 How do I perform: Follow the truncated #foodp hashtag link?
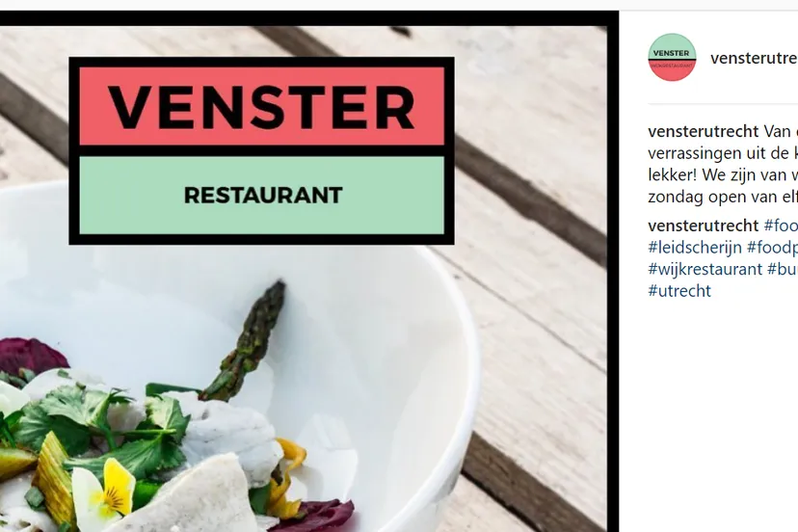click(x=772, y=248)
